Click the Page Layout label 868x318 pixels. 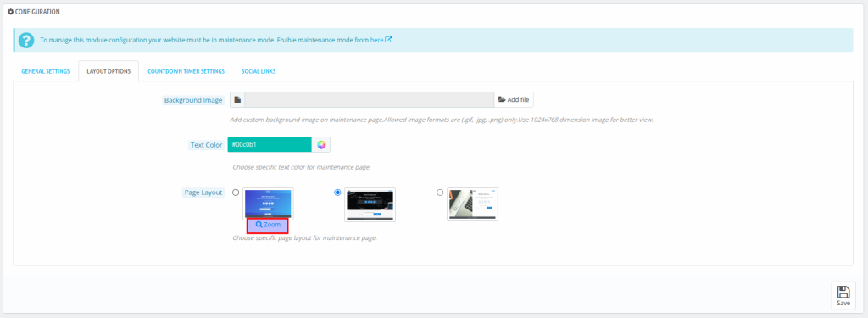(x=203, y=192)
